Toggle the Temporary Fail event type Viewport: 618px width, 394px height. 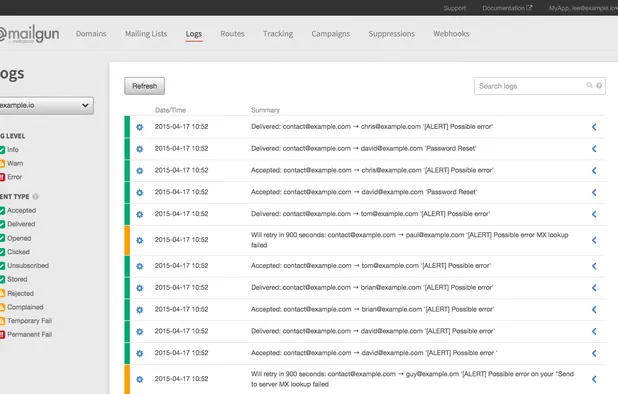click(x=2, y=321)
